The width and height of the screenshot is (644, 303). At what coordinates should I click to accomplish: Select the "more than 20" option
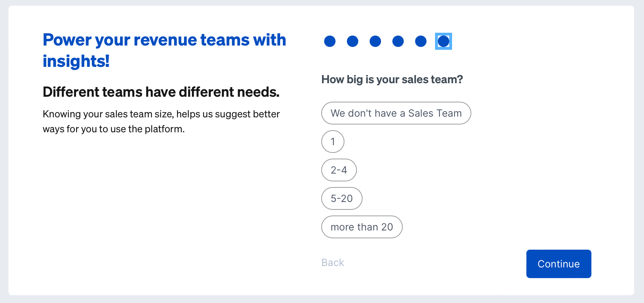(x=361, y=227)
